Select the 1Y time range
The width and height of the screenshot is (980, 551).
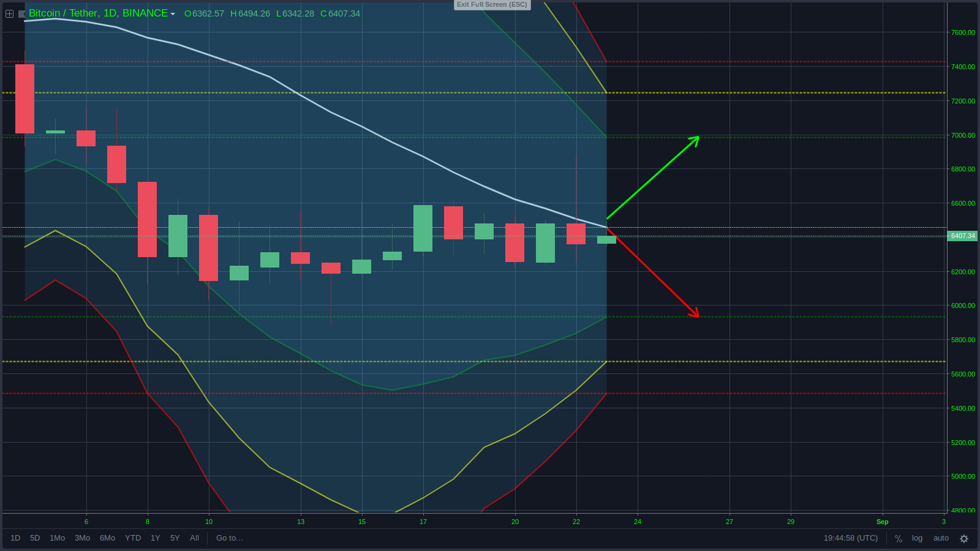point(156,538)
